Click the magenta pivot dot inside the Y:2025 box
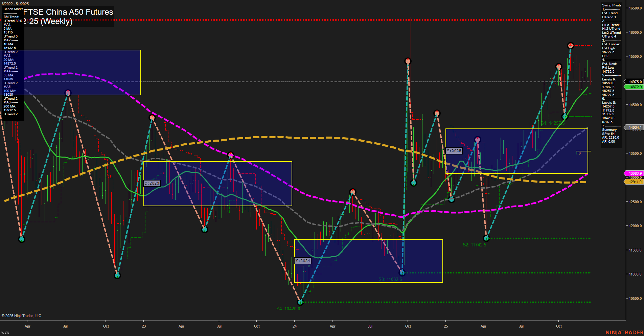This screenshot has height=336, width=644. pyautogui.click(x=477, y=139)
